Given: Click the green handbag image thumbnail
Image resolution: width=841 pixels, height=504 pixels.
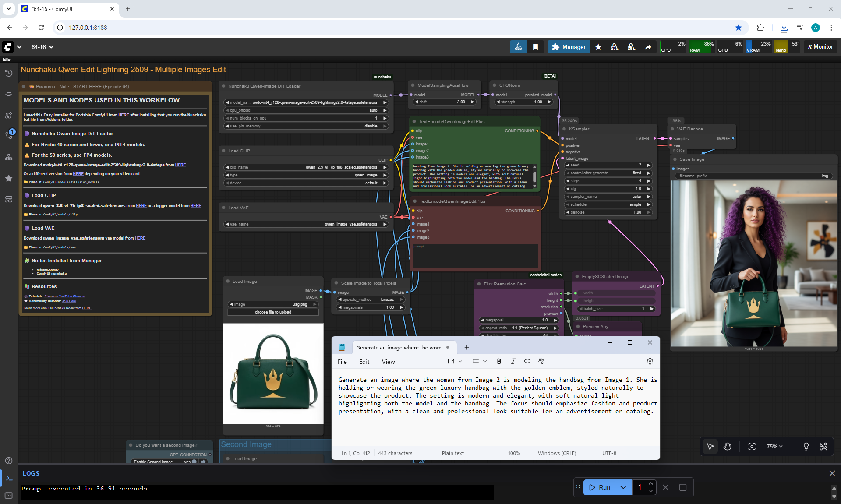Looking at the screenshot, I should pyautogui.click(x=273, y=374).
